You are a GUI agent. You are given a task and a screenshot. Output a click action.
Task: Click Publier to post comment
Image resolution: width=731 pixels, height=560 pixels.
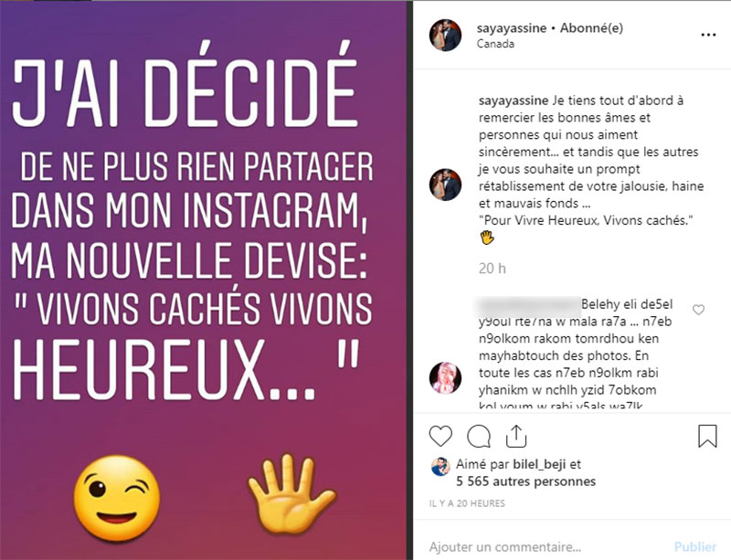[694, 547]
